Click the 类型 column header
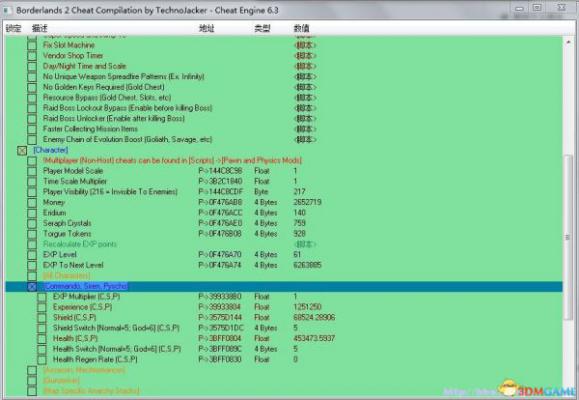Viewport: 579px width, 400px height. 263,28
